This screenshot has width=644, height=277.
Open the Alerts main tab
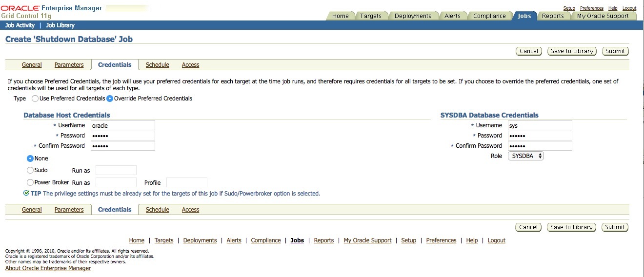point(453,16)
